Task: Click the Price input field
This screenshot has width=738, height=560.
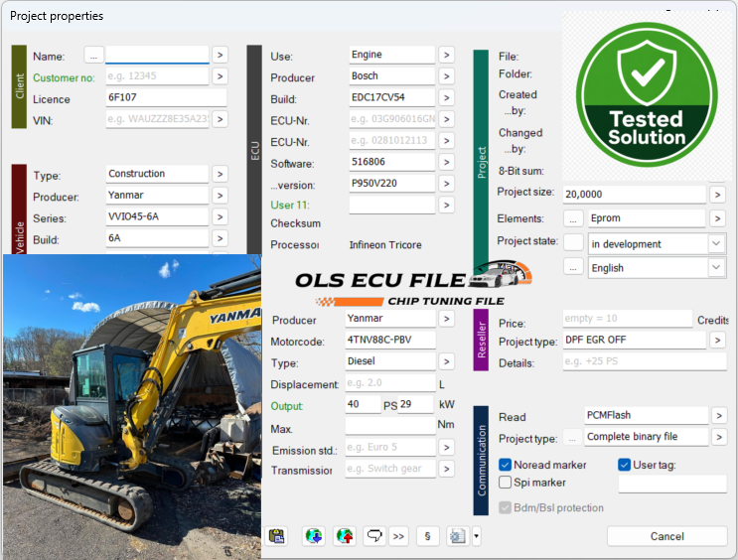Action: (x=628, y=319)
